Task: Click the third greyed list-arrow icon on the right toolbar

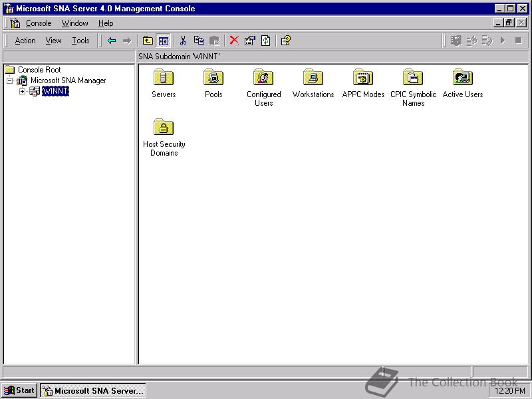Action: (487, 41)
